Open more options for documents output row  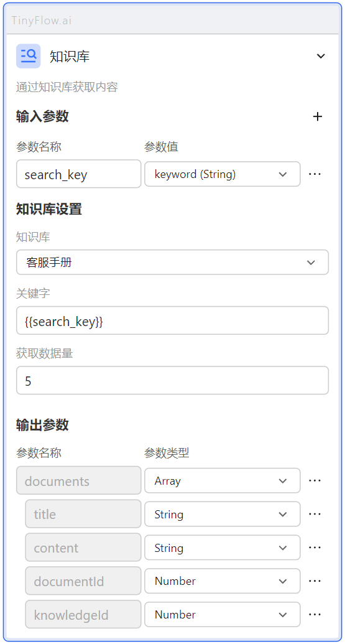pos(315,480)
